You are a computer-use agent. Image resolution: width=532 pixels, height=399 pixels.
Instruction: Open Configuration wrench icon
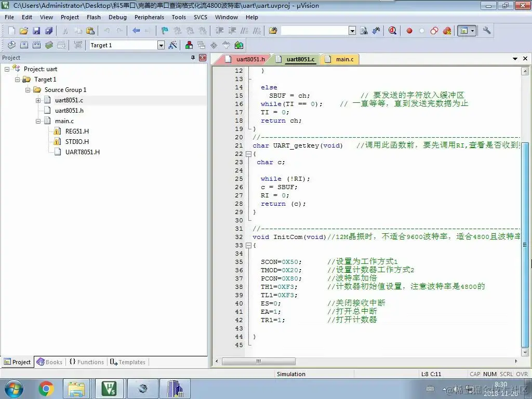(486, 31)
